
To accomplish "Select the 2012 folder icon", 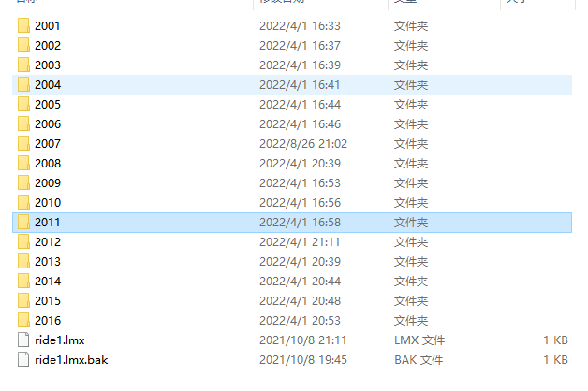I will [x=23, y=242].
